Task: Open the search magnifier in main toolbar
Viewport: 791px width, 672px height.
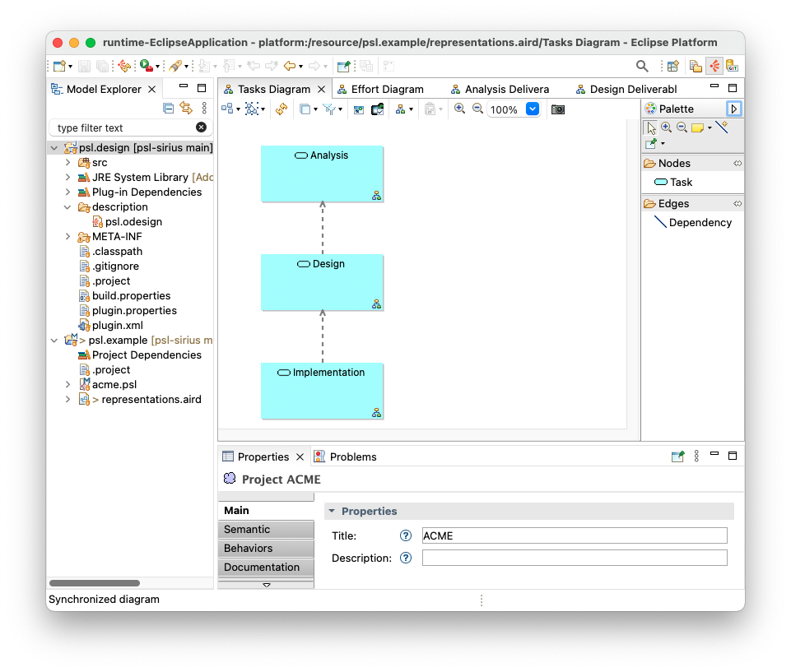Action: (x=642, y=67)
